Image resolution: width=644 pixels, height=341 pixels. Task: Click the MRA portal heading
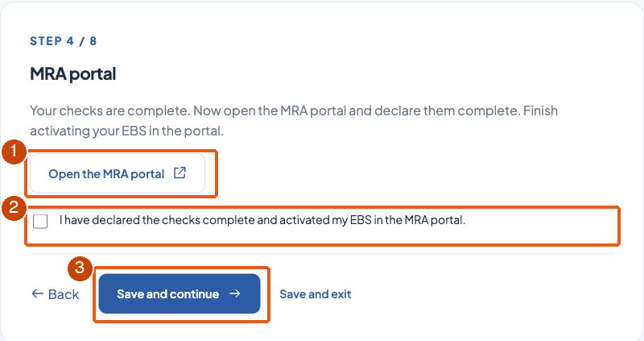(72, 74)
